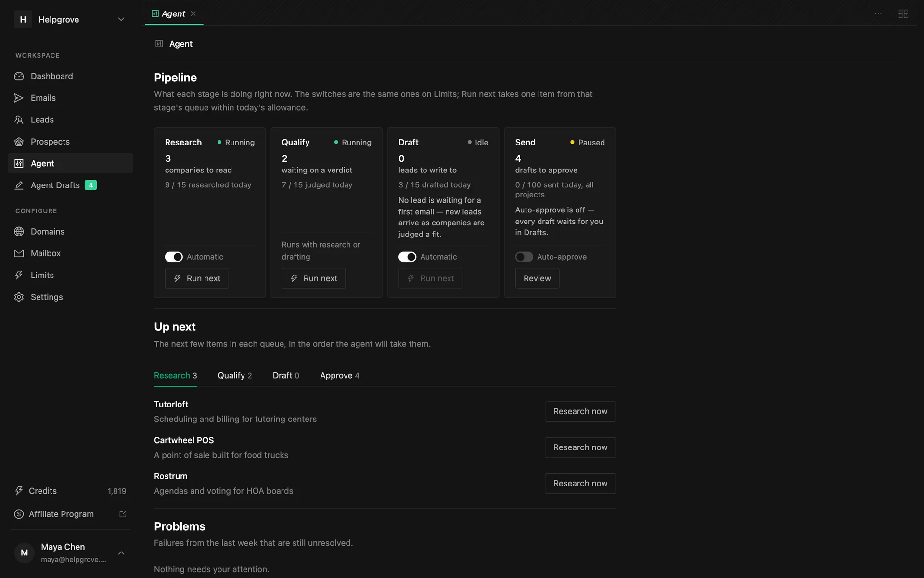Screen dimensions: 924x578
Task: Open the Affiliate Program external link icon
Action: (123, 514)
